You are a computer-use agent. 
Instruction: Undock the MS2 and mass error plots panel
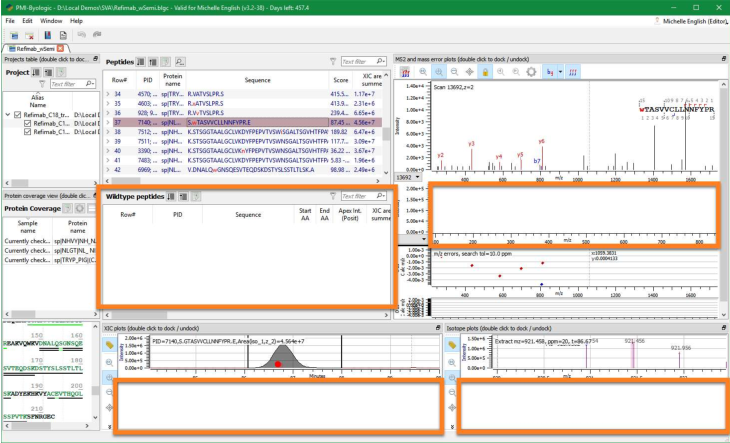tap(724, 59)
